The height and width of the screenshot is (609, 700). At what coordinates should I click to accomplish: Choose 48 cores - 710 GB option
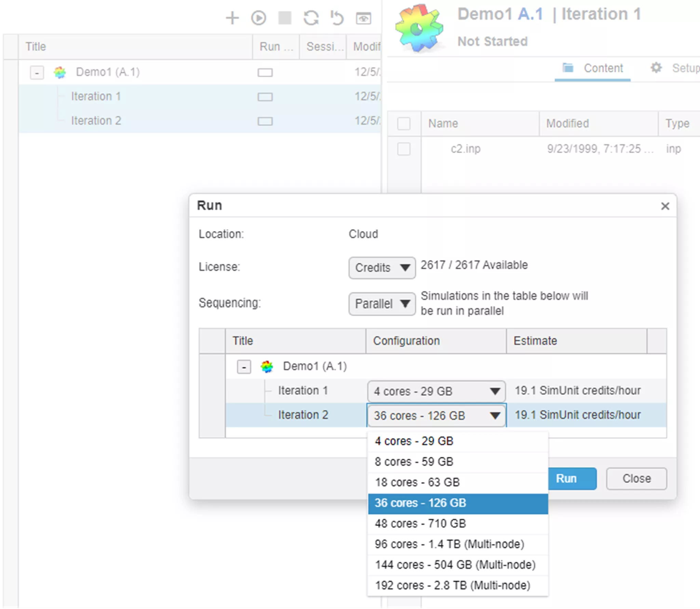(458, 524)
